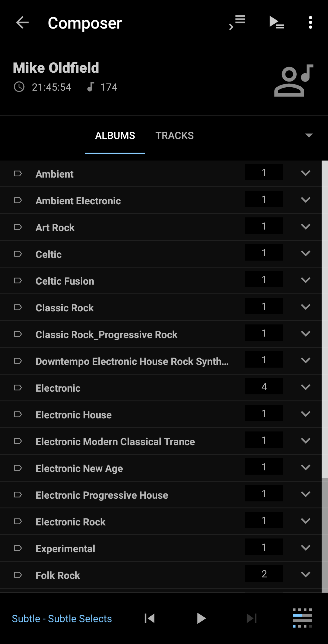Image resolution: width=328 pixels, height=644 pixels.
Task: Skip to previous track
Action: point(150,618)
